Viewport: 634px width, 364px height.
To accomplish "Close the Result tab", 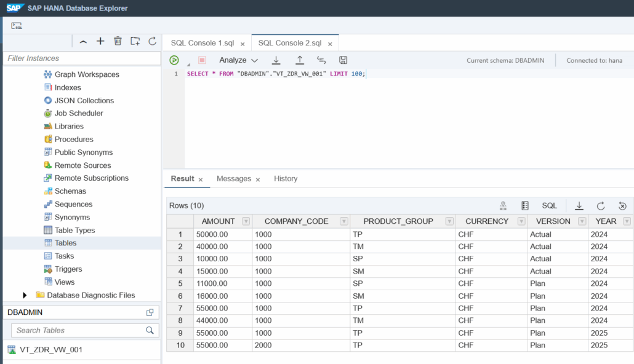I will click(x=201, y=180).
